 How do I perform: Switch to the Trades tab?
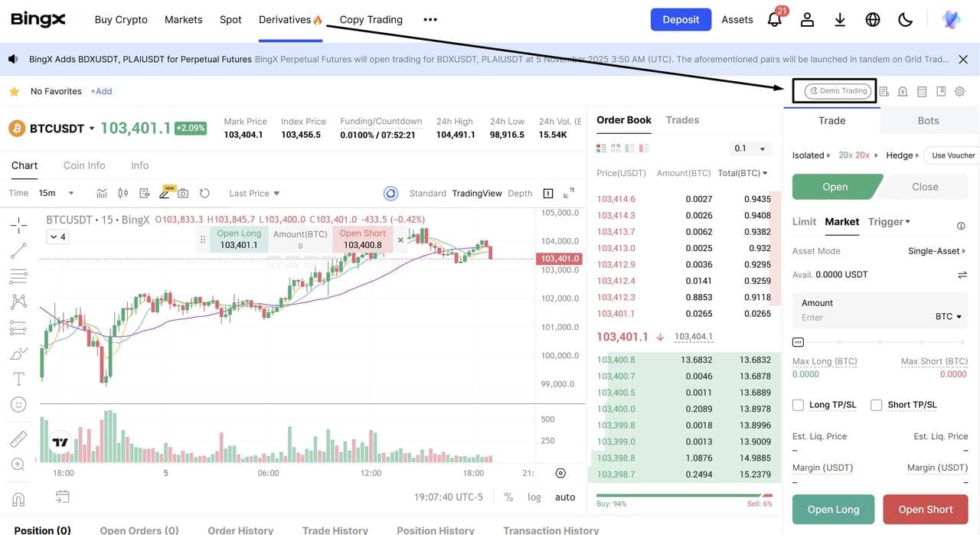682,120
